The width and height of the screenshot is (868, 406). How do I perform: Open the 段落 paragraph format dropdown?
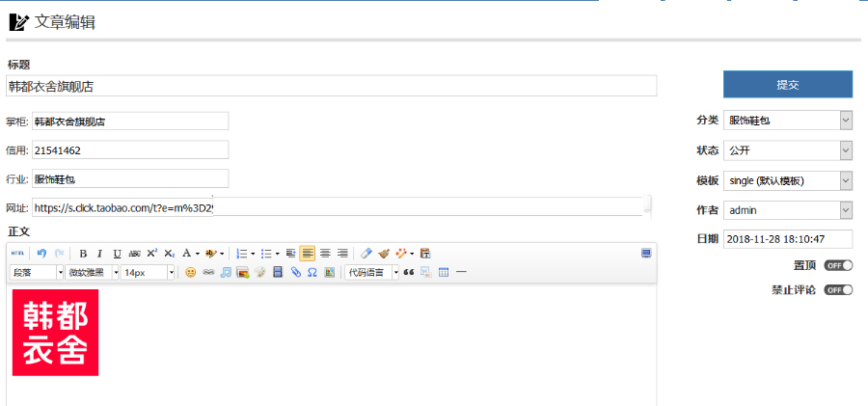[37, 273]
